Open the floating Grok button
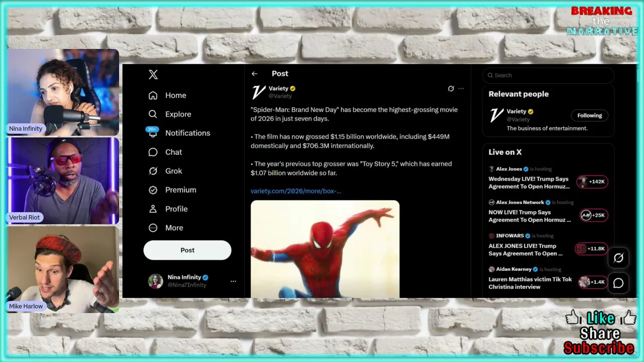This screenshot has width=644, height=362. tap(618, 258)
